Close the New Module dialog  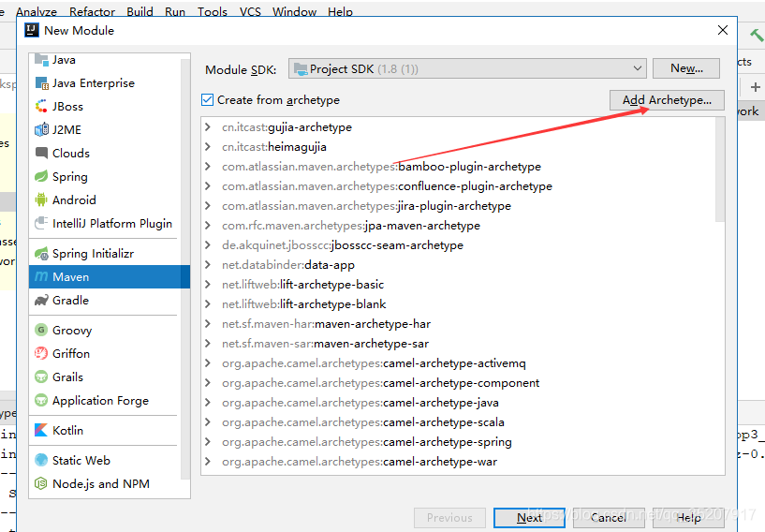(723, 30)
